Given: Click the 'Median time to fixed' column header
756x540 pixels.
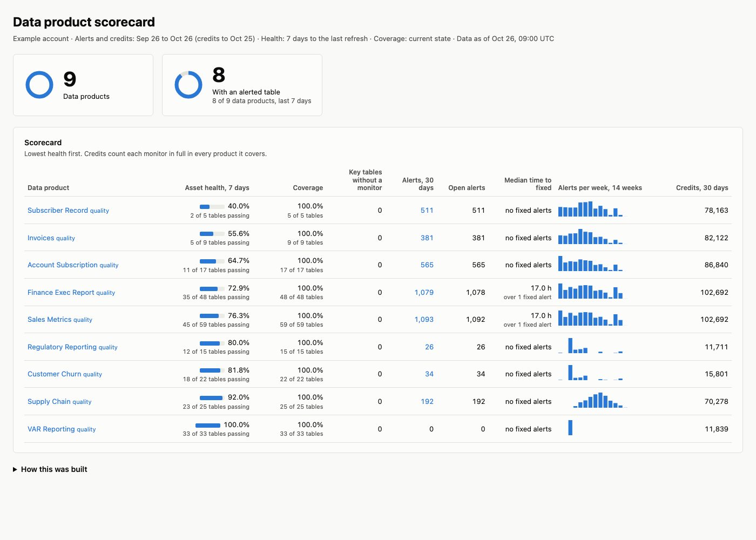Looking at the screenshot, I should 528,184.
